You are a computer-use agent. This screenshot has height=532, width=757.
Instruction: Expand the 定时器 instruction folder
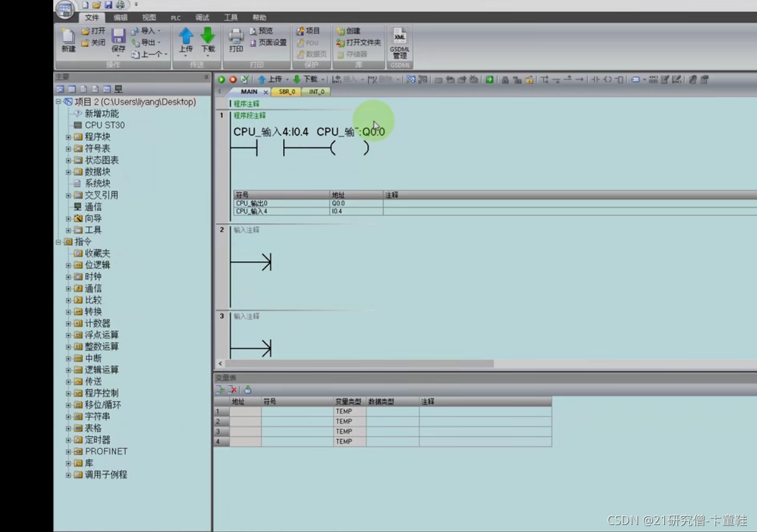pyautogui.click(x=69, y=440)
